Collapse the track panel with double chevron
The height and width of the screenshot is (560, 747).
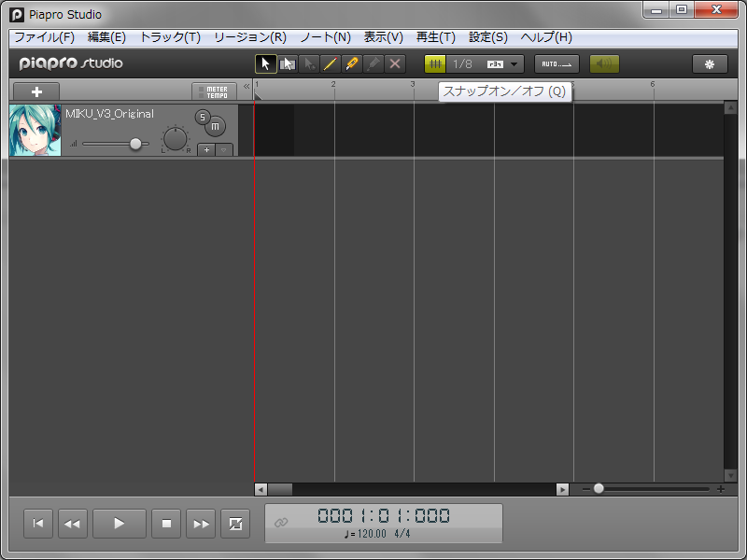point(247,86)
